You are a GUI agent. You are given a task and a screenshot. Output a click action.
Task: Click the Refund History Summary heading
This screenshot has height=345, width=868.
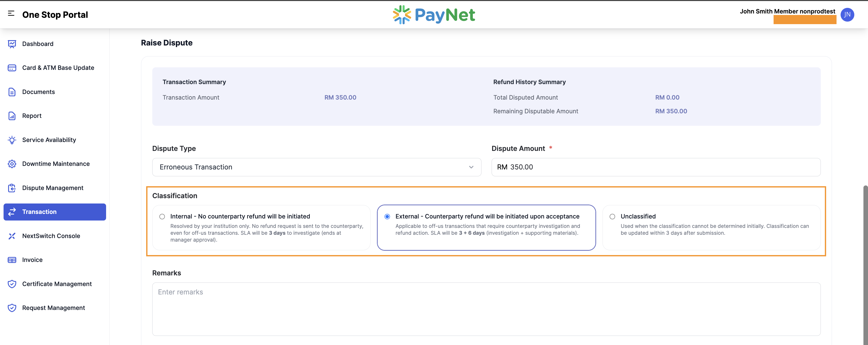529,82
